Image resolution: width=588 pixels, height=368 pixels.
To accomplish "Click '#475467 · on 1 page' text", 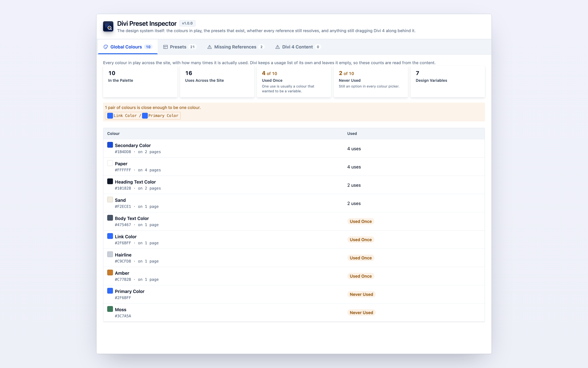I will tap(137, 225).
